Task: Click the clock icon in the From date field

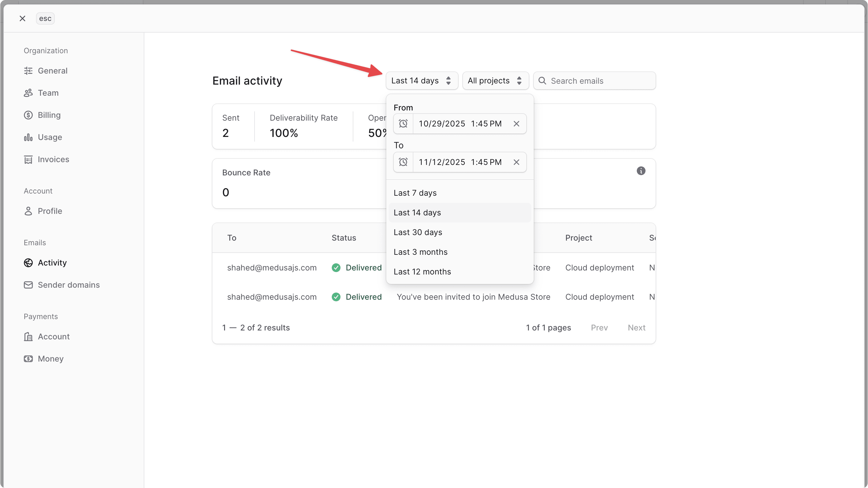Action: [403, 123]
